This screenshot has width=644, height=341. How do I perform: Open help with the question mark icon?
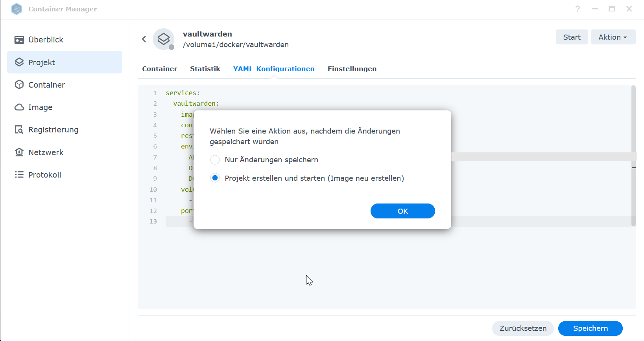(578, 9)
